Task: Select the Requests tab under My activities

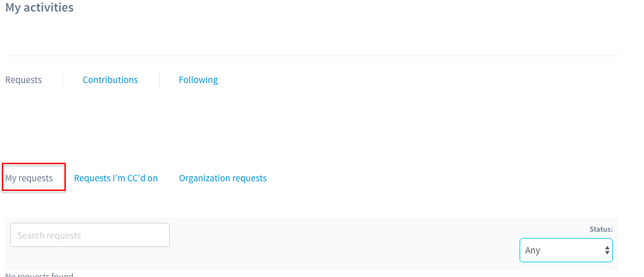Action: tap(24, 80)
